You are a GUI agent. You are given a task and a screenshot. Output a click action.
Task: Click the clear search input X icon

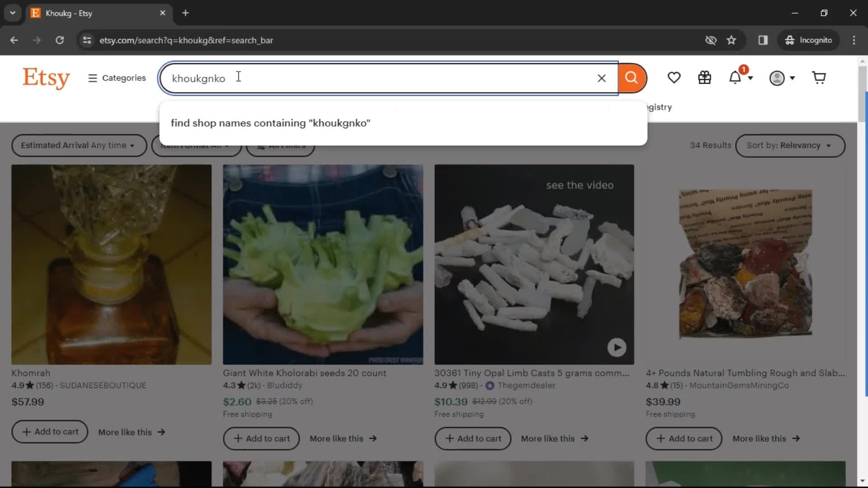point(601,78)
